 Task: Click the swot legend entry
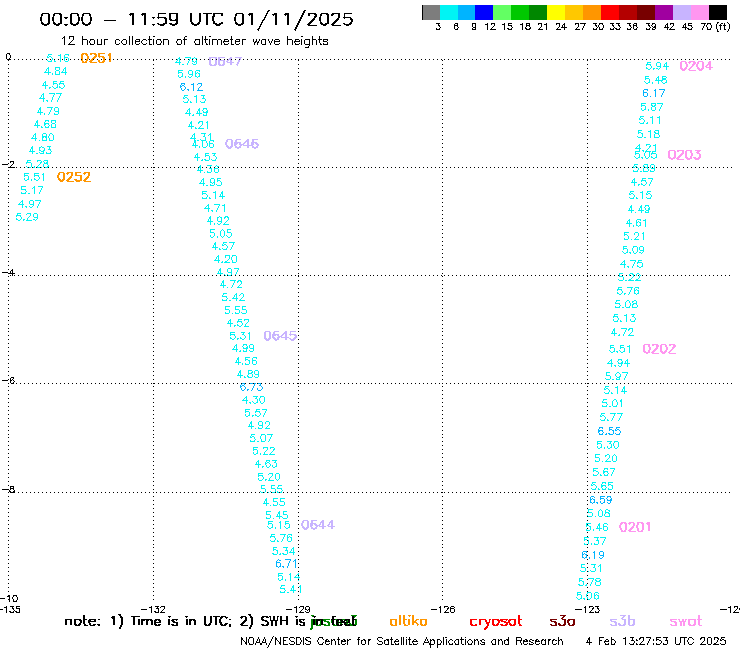pyautogui.click(x=686, y=621)
